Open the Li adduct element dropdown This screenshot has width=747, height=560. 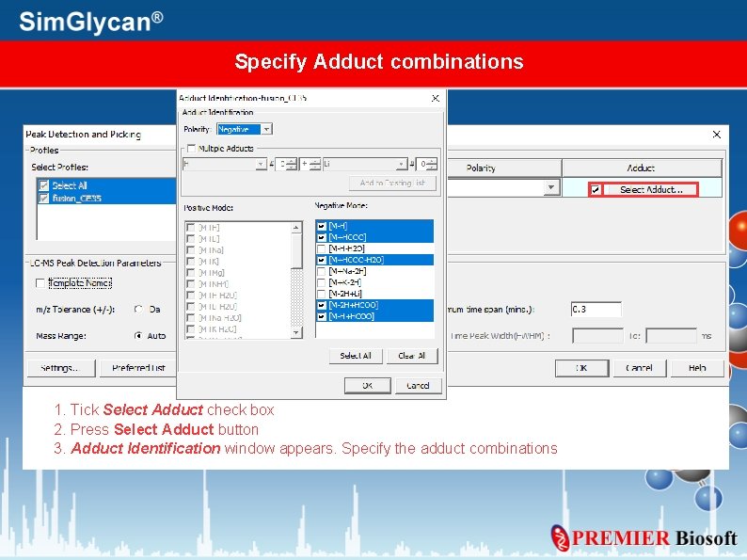[402, 165]
